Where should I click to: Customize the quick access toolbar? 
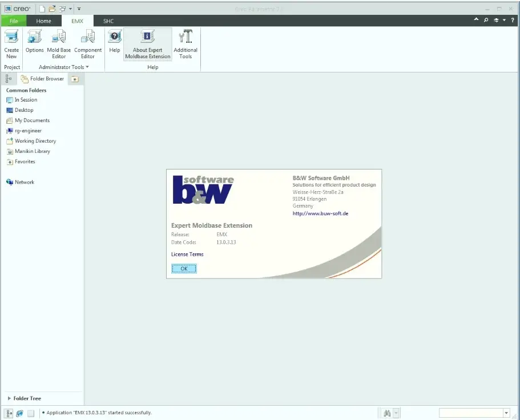[x=79, y=9]
